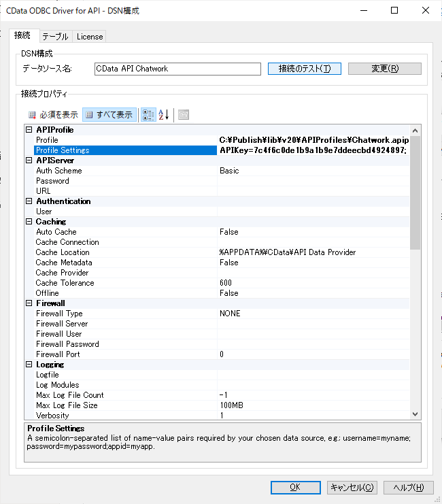This screenshot has width=442, height=504.
Task: Open the License tab
Action: 89,37
